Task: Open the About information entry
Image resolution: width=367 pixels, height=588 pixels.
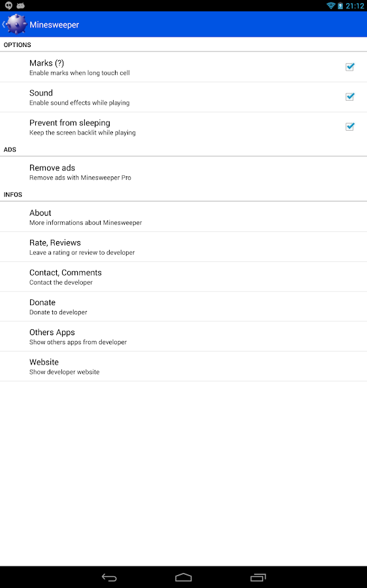Action: (183, 217)
